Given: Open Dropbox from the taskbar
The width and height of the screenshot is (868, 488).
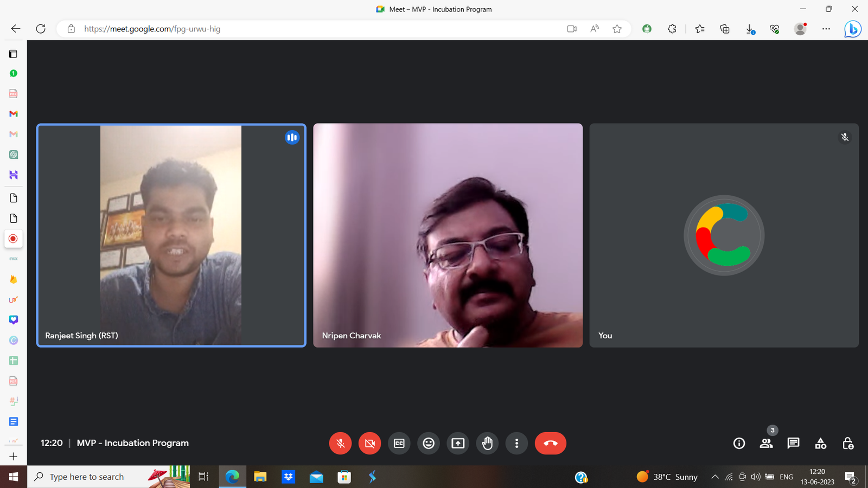Looking at the screenshot, I should [x=288, y=477].
